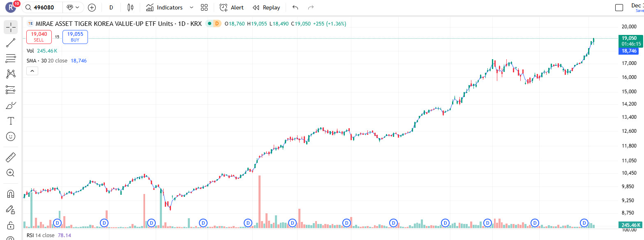Select the SMA 30 20 close legend
Viewport: 644px width, 240px height.
(57, 60)
